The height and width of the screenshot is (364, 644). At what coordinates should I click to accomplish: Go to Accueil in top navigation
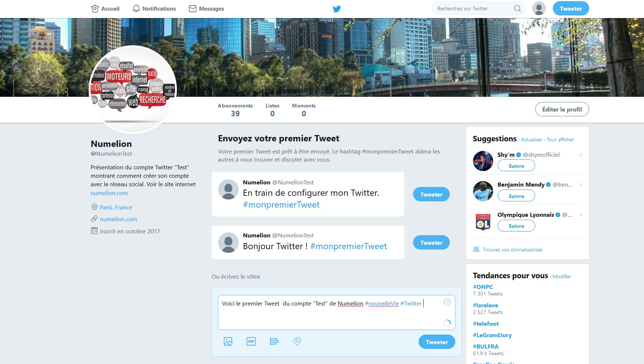coord(105,8)
